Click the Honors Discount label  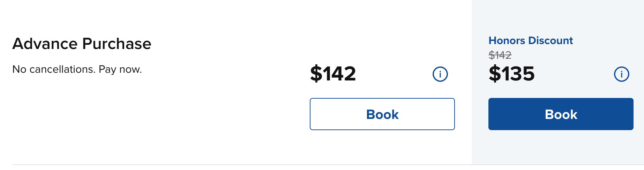click(531, 41)
